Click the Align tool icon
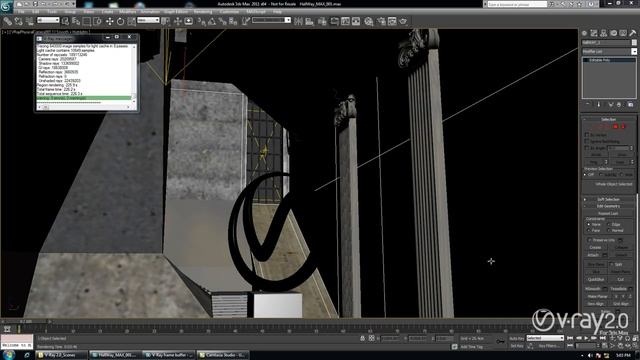Viewport: 640px width, 360px height. coord(309,21)
